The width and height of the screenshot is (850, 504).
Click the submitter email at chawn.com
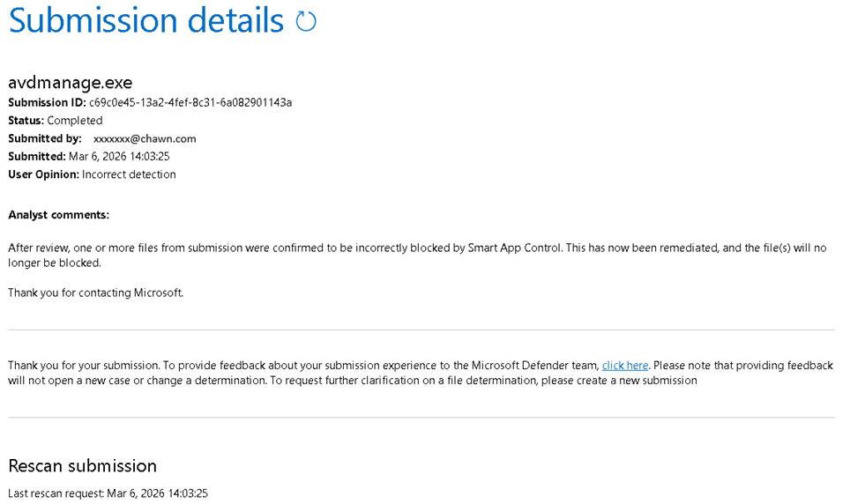pyautogui.click(x=145, y=138)
